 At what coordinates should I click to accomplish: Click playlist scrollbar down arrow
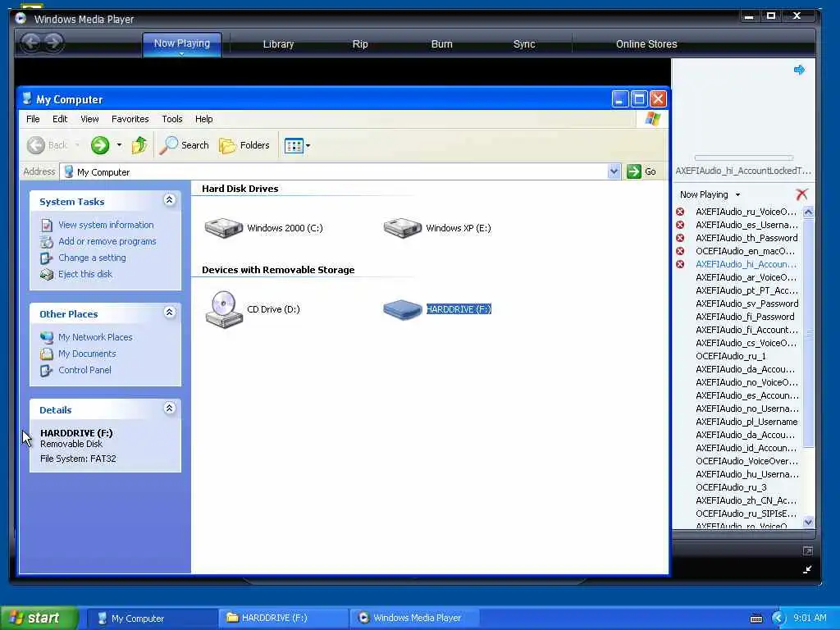pyautogui.click(x=808, y=522)
